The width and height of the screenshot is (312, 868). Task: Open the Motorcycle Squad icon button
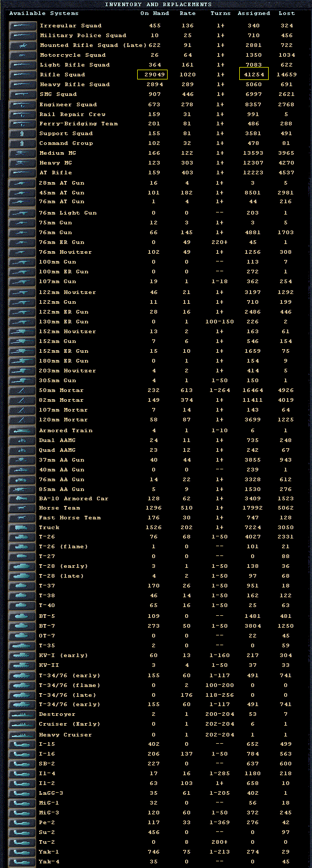(x=23, y=55)
